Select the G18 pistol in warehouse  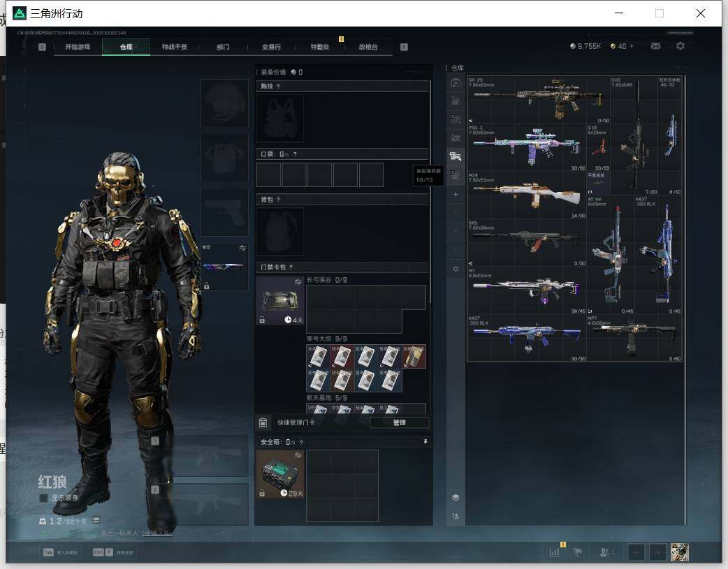[599, 147]
